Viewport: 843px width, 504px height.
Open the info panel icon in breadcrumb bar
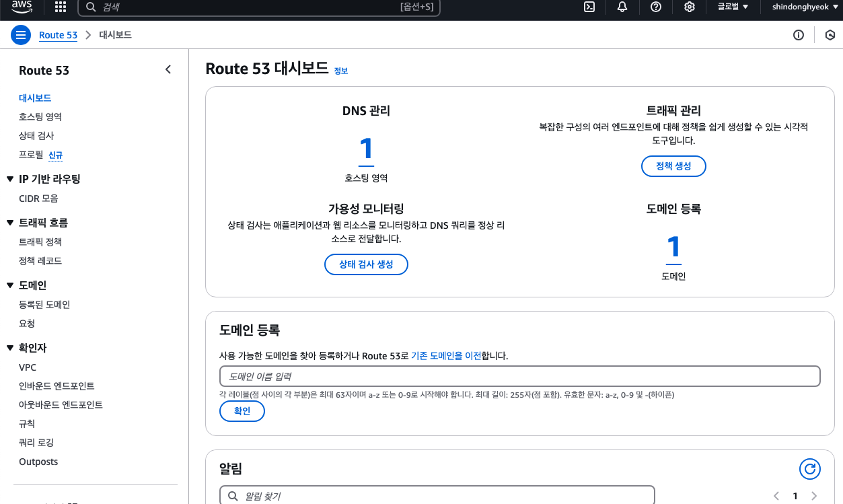click(799, 35)
